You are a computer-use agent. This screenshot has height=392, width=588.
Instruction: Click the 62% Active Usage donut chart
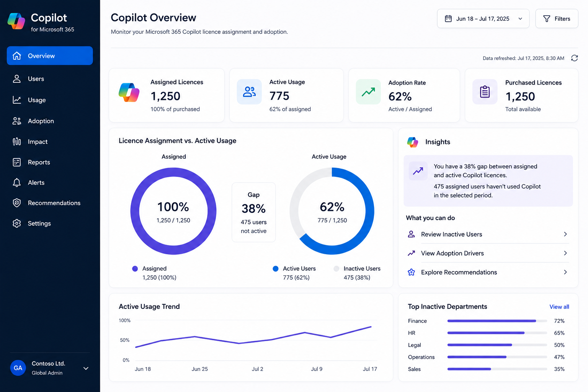click(x=332, y=211)
